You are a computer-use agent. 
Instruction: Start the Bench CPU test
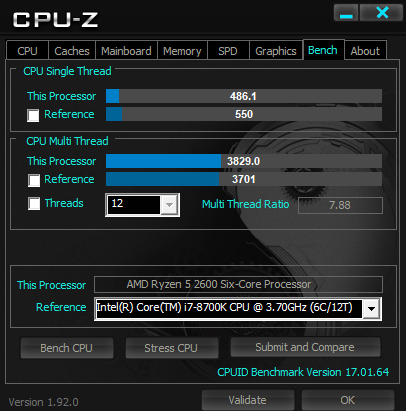(x=67, y=348)
